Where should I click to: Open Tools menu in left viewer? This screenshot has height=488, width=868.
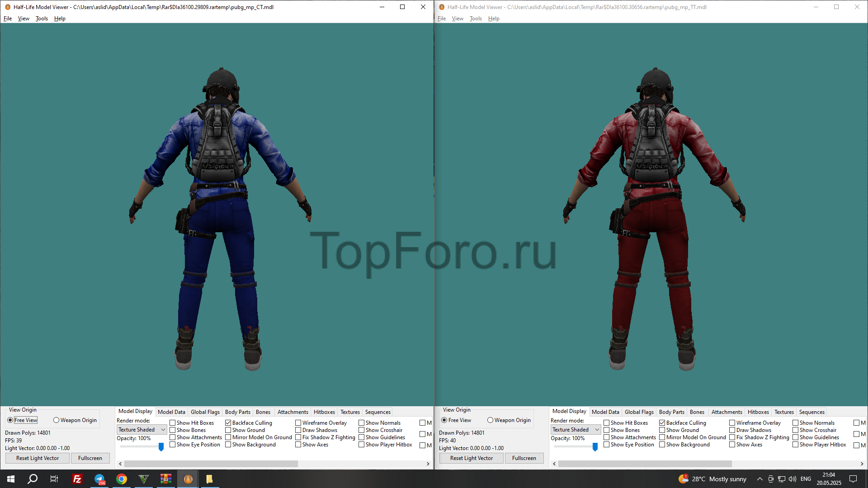[x=42, y=19]
